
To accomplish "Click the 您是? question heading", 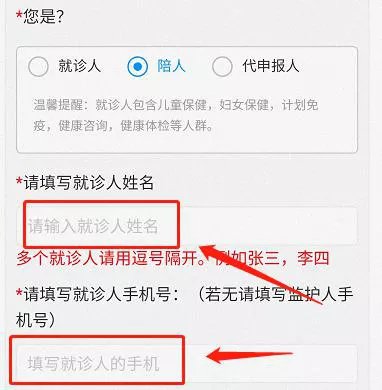I will pos(43,16).
